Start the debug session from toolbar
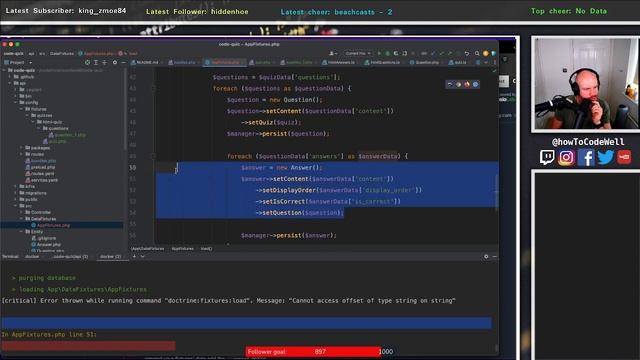Viewport: 640px width, 360px height. pyautogui.click(x=388, y=53)
